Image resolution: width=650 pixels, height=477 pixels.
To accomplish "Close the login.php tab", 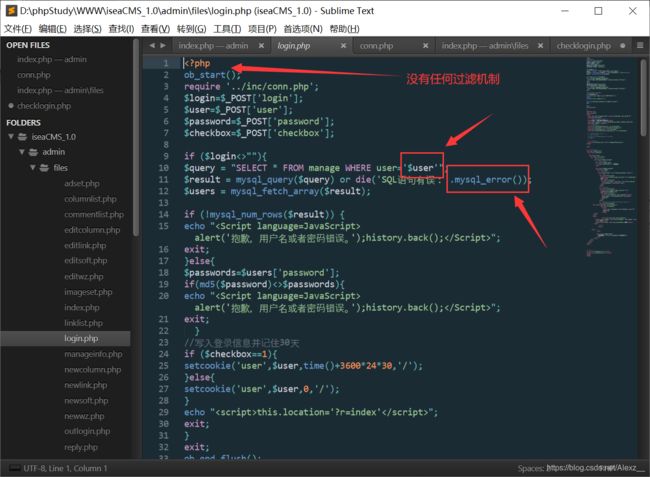I will tap(343, 46).
